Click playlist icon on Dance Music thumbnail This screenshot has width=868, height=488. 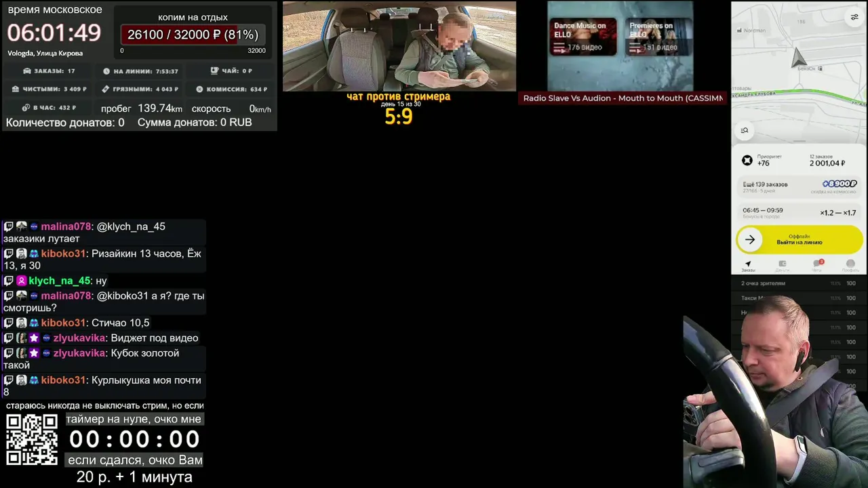[x=559, y=47]
